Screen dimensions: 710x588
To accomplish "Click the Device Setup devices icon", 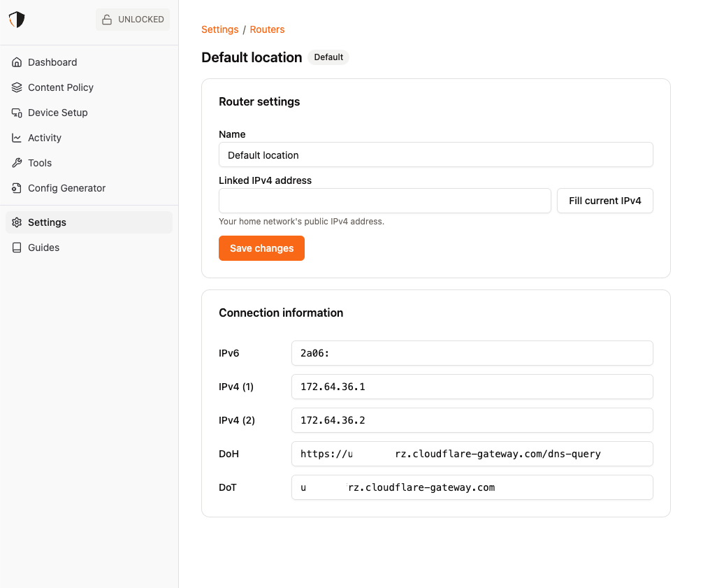I will [x=17, y=113].
